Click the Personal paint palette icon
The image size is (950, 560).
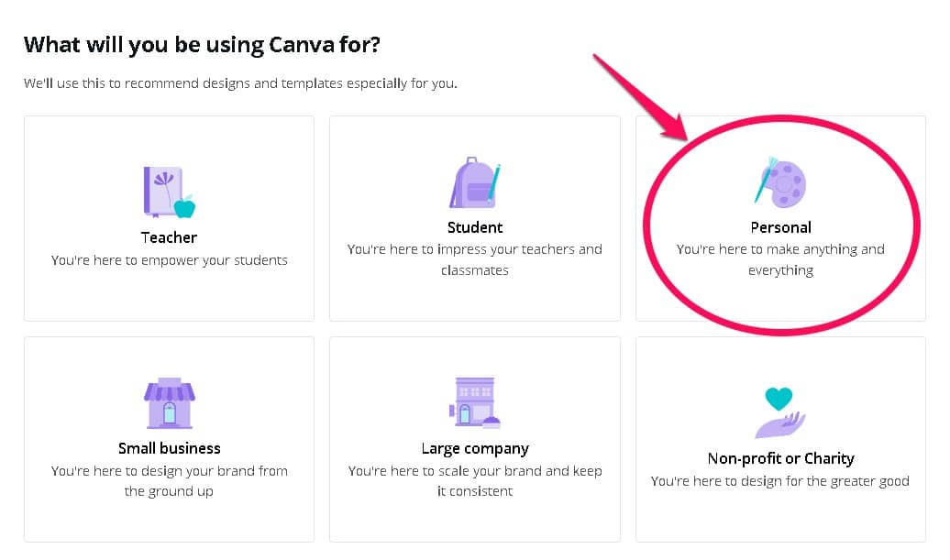click(780, 180)
